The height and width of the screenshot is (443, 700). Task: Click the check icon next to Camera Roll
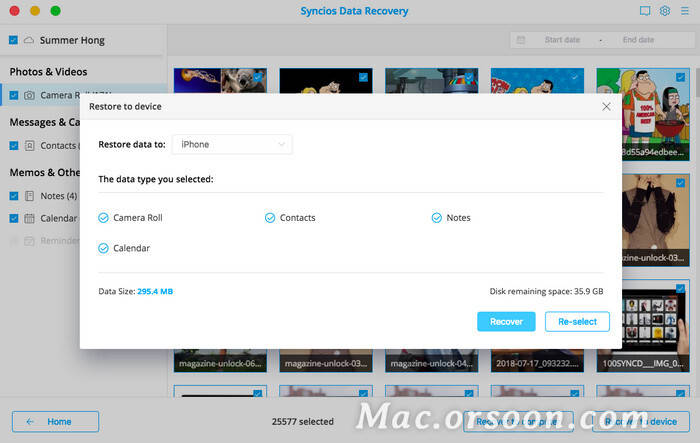[x=103, y=217]
